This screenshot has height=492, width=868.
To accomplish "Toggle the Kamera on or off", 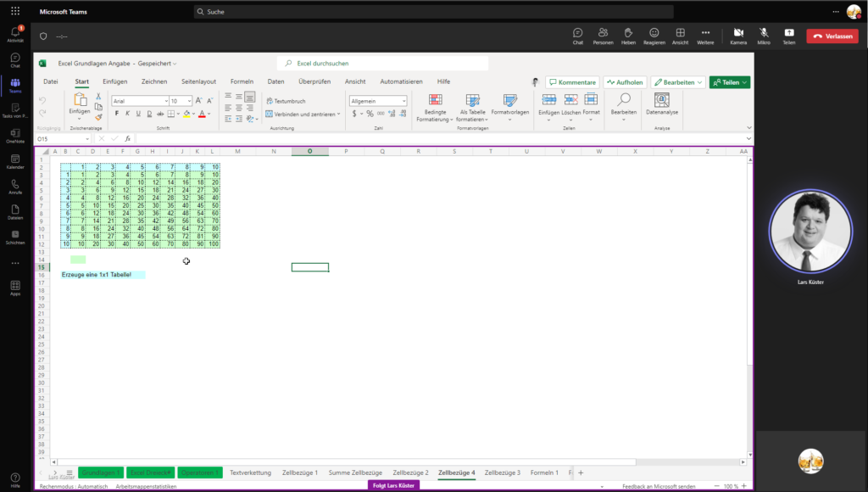I will click(738, 36).
